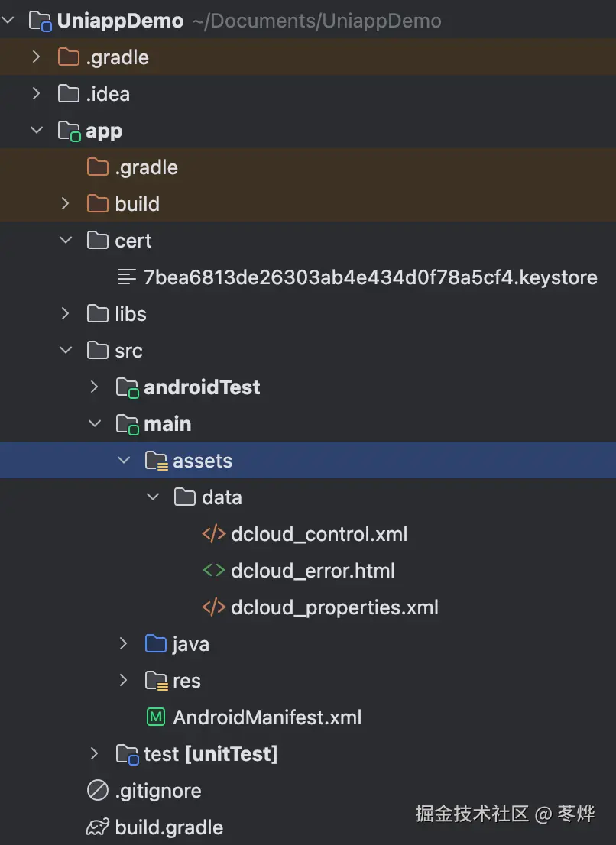Select the build folder under app
616x845 pixels.
tap(137, 204)
